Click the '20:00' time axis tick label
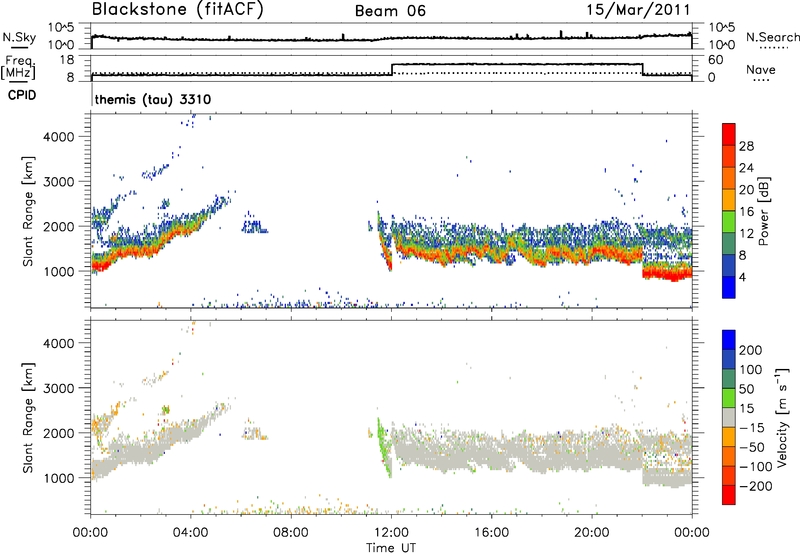This screenshot has width=800, height=554. (592, 533)
